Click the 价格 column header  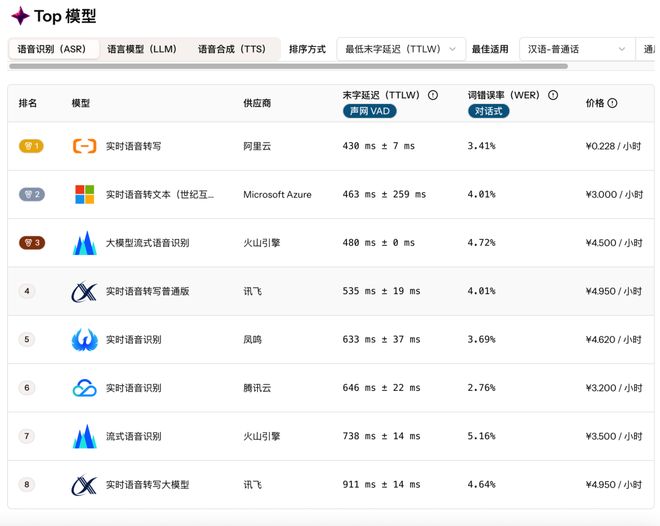595,103
